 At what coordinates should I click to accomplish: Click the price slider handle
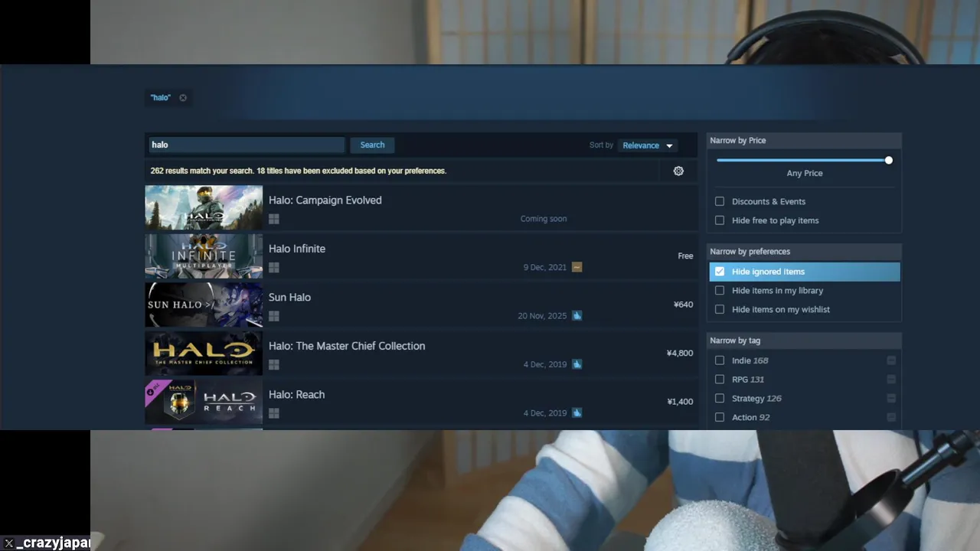(x=889, y=160)
